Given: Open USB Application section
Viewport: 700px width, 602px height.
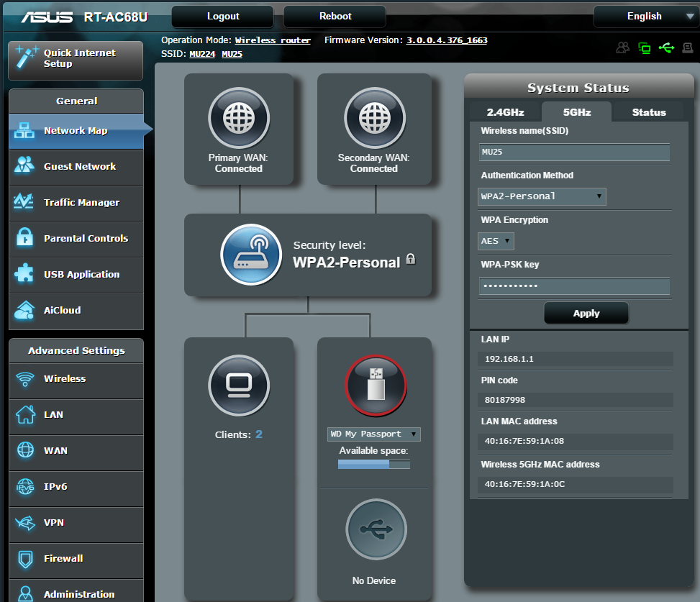Looking at the screenshot, I should (76, 275).
